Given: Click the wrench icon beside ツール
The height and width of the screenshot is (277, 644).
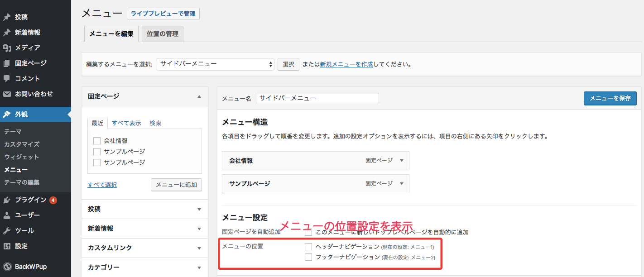Looking at the screenshot, I should click(x=7, y=231).
